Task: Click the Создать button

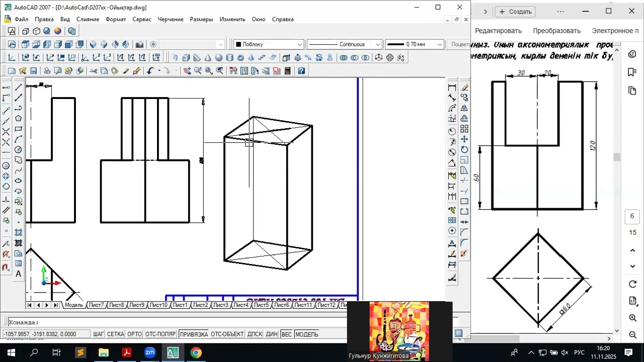Action: point(515,12)
